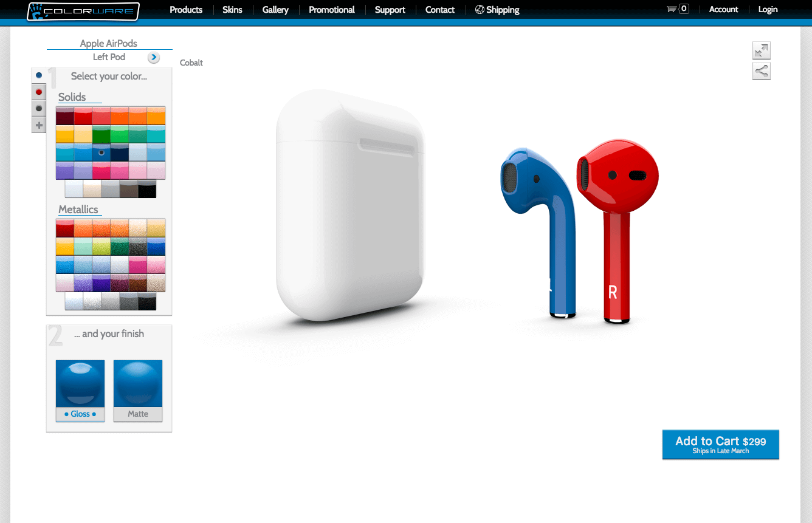The height and width of the screenshot is (523, 812).
Task: Click the Solids heading
Action: 72,97
